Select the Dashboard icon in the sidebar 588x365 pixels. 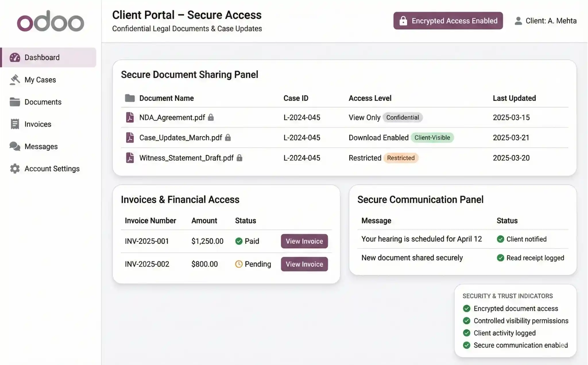point(15,57)
